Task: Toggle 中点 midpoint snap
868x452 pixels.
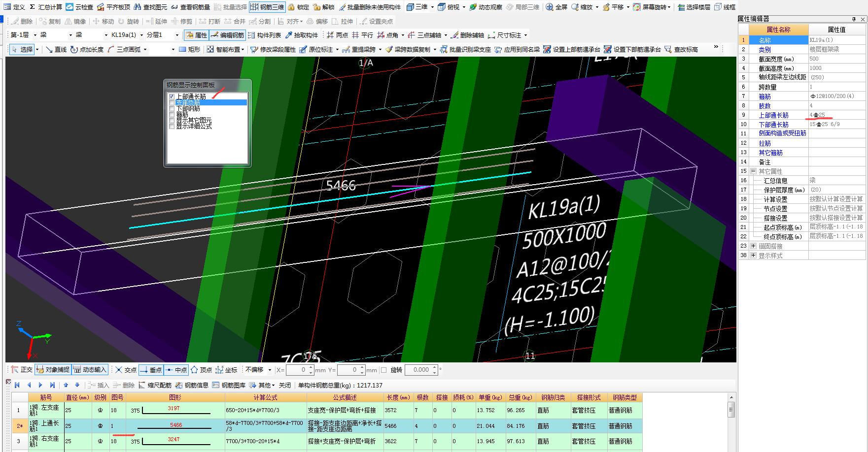Action: coord(176,370)
